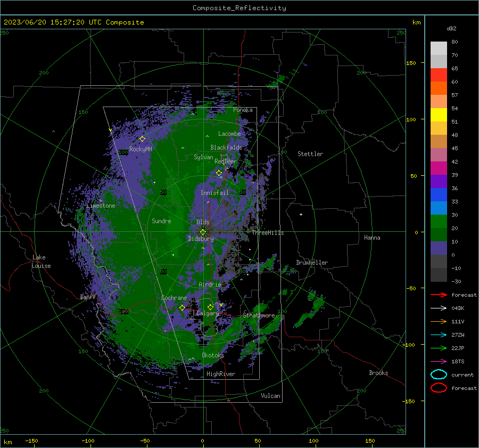Click the Blackfalds city label
This screenshot has height=448, width=479.
coord(226,148)
